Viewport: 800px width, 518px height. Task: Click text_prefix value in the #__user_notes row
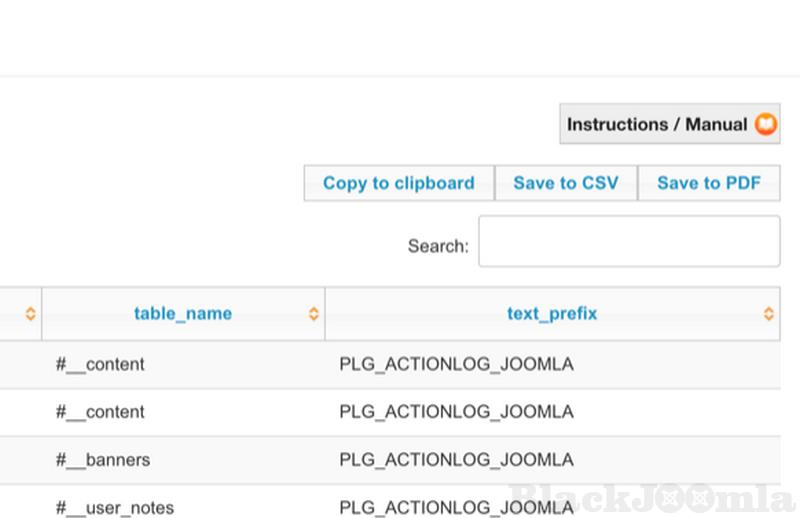coord(456,508)
